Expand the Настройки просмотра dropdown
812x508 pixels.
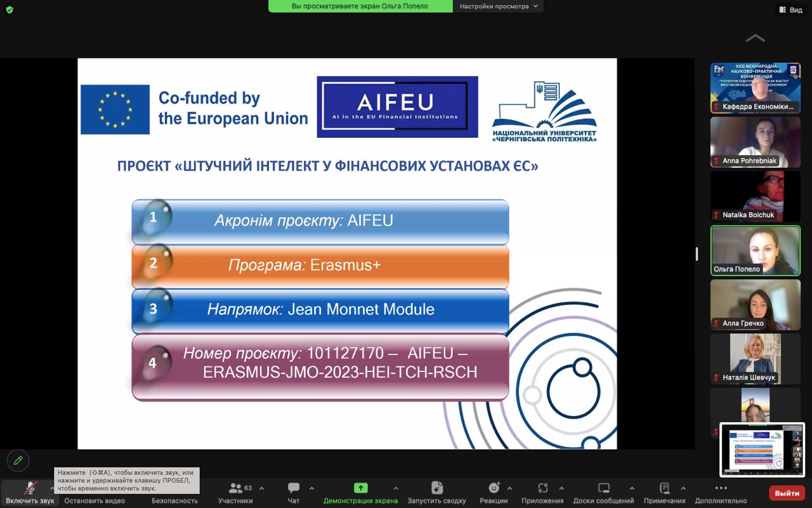click(x=499, y=6)
